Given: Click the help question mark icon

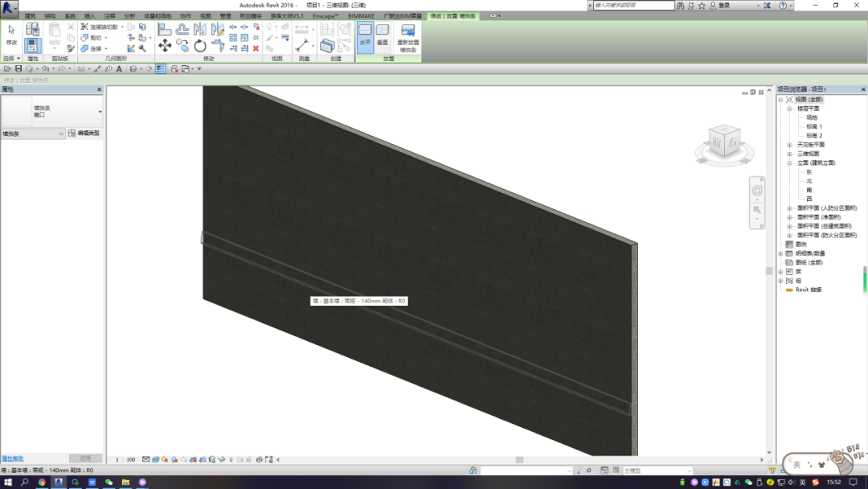Looking at the screenshot, I should [x=783, y=6].
